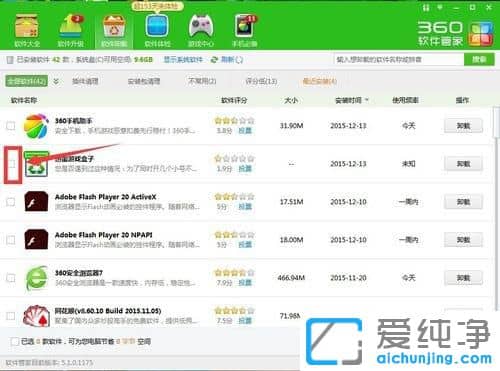Open the 软件体验 blue screen icon
The width and height of the screenshot is (500, 371).
pos(157,26)
